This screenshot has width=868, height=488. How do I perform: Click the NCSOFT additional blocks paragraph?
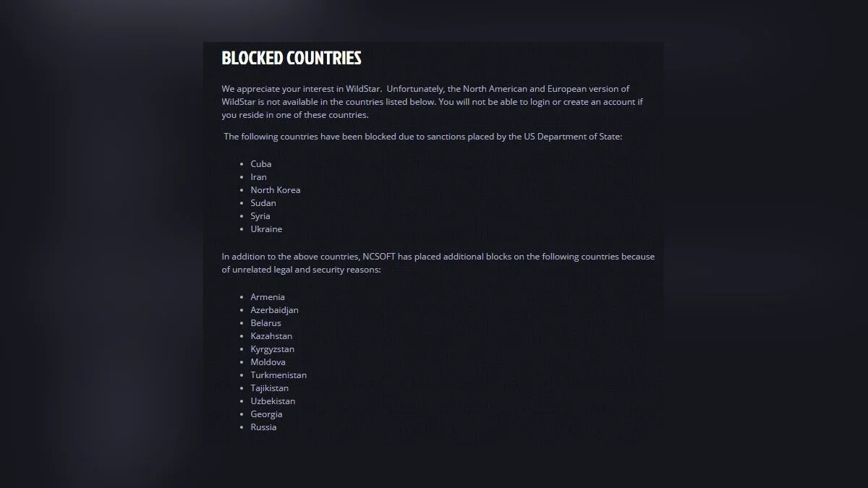(x=438, y=263)
